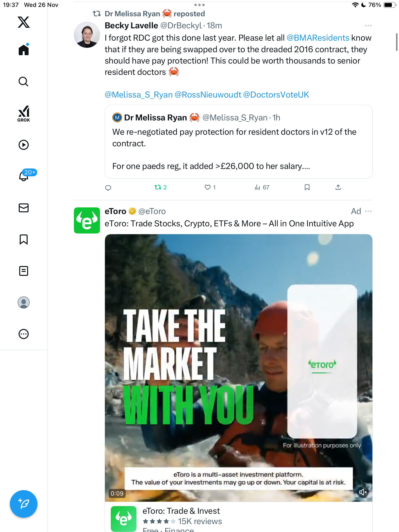Bookmark Becky Lavelle's post
The width and height of the screenshot is (399, 532).
point(307,187)
